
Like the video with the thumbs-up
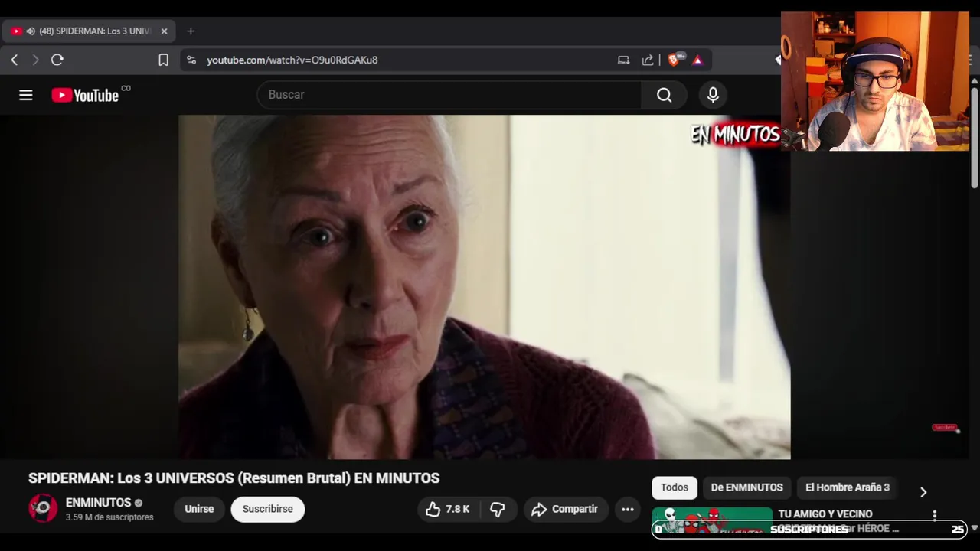447,509
